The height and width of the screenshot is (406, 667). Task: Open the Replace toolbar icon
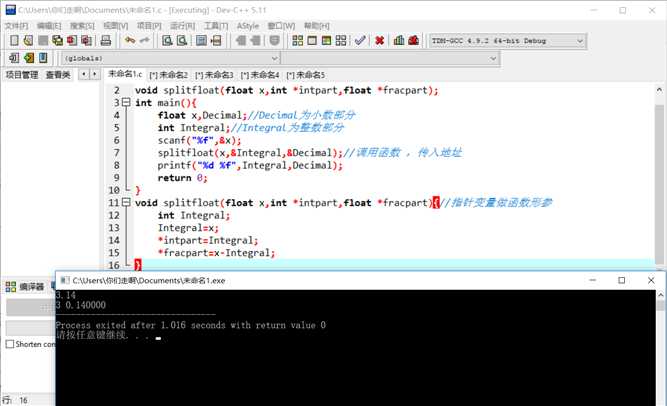pyautogui.click(x=182, y=40)
